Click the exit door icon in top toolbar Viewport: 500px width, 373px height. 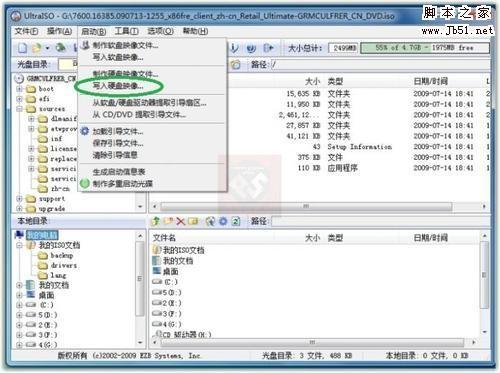(268, 48)
